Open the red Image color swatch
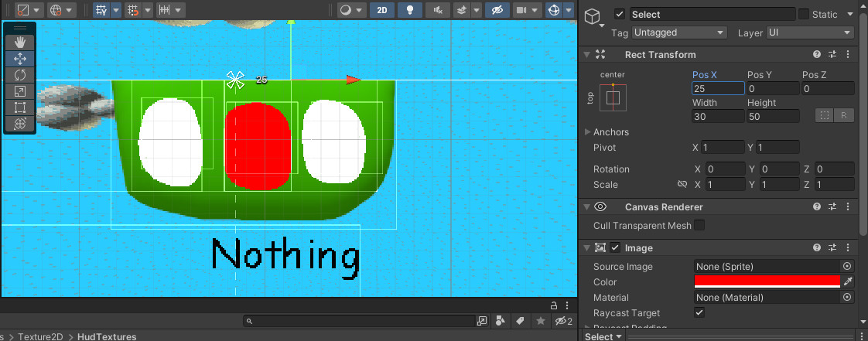The height and width of the screenshot is (341, 868). click(767, 281)
